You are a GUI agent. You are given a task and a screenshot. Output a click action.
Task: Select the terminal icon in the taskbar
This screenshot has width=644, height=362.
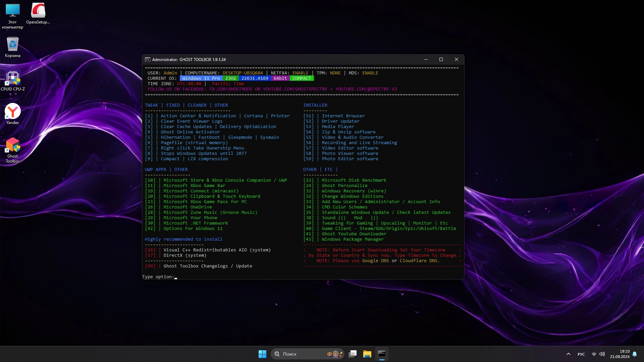pyautogui.click(x=382, y=354)
